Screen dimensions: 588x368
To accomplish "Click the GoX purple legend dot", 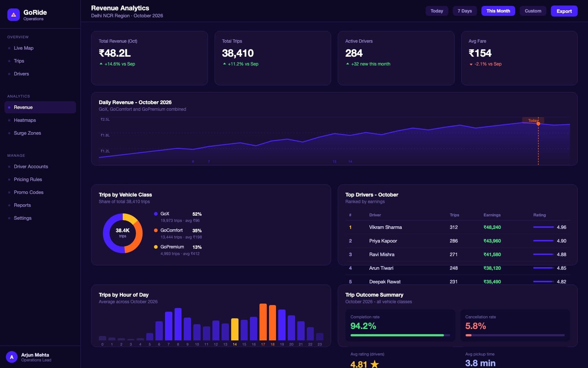I will pyautogui.click(x=156, y=214).
